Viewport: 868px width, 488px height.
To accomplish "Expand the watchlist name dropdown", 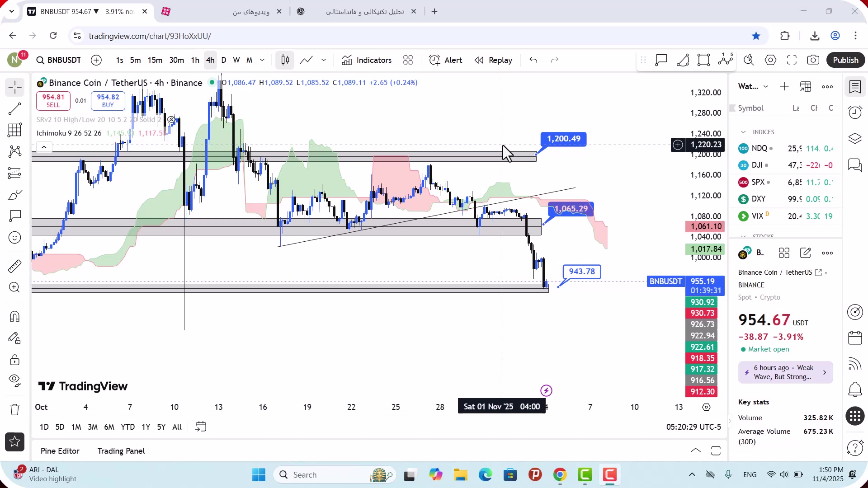I will click(x=766, y=87).
